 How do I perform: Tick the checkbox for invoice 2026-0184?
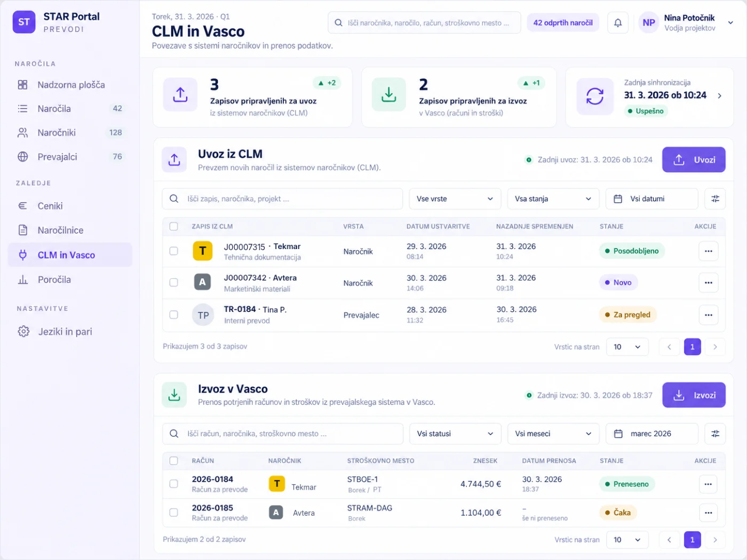(174, 484)
